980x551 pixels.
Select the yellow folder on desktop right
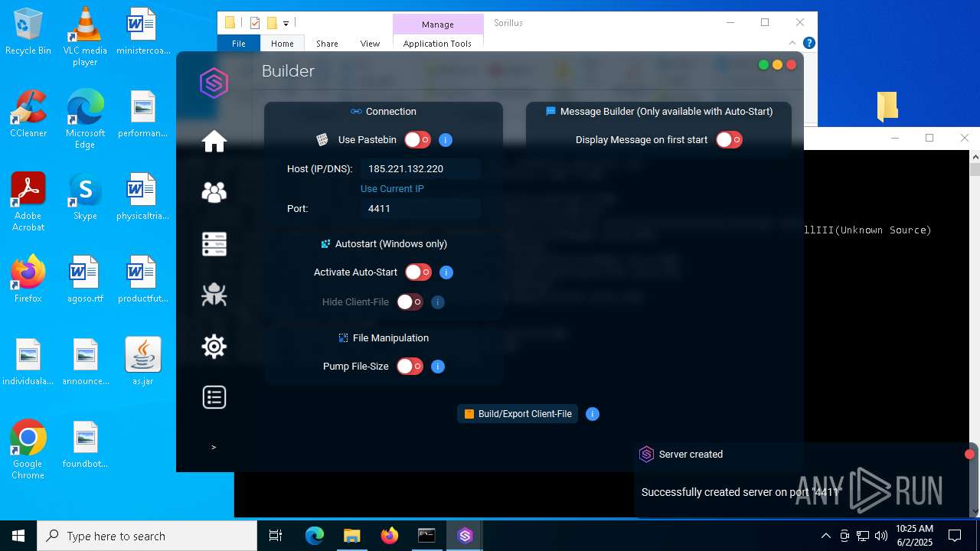[x=887, y=106]
